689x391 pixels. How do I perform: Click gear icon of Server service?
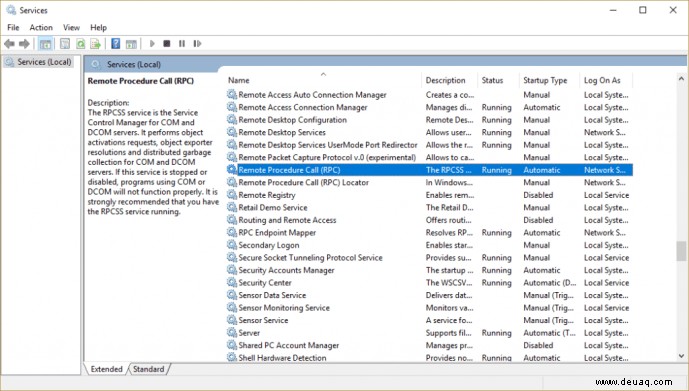coord(232,333)
